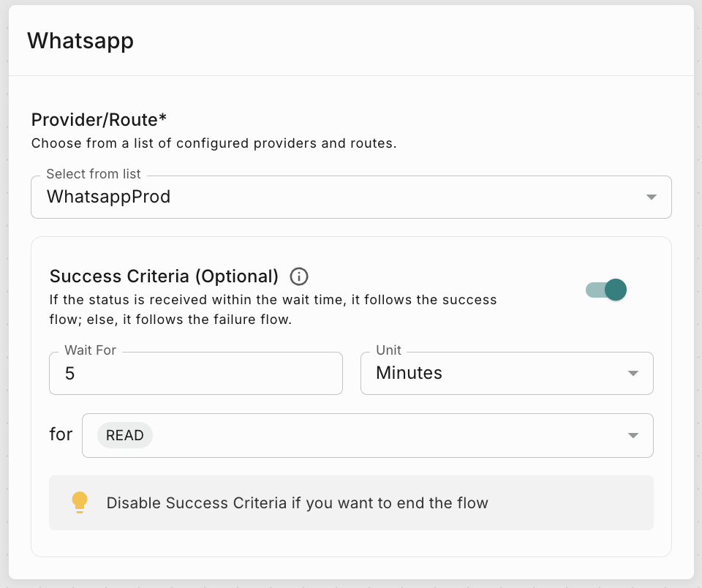The width and height of the screenshot is (702, 588).
Task: Toggle the switch next to Success Criteria
Action: pyautogui.click(x=605, y=290)
